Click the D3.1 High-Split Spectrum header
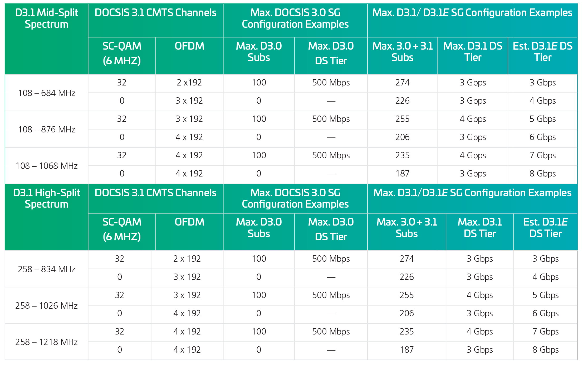588x368 pixels. coord(46,198)
